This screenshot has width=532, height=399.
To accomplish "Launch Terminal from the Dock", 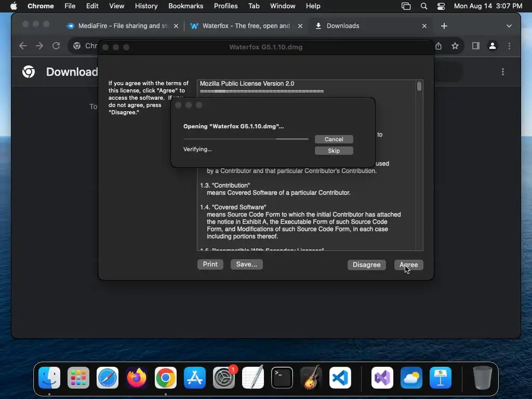I will point(282,378).
